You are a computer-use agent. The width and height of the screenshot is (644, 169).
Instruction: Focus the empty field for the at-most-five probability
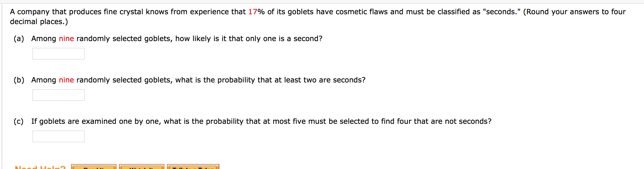tap(58, 136)
